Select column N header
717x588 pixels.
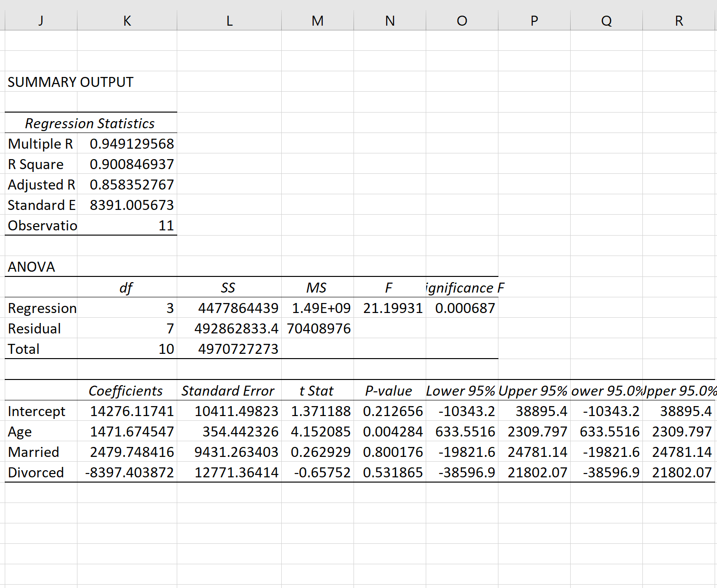point(390,20)
